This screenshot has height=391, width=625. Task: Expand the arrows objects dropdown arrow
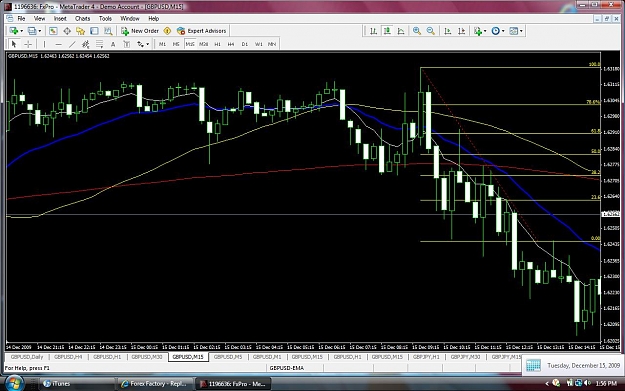(x=147, y=44)
